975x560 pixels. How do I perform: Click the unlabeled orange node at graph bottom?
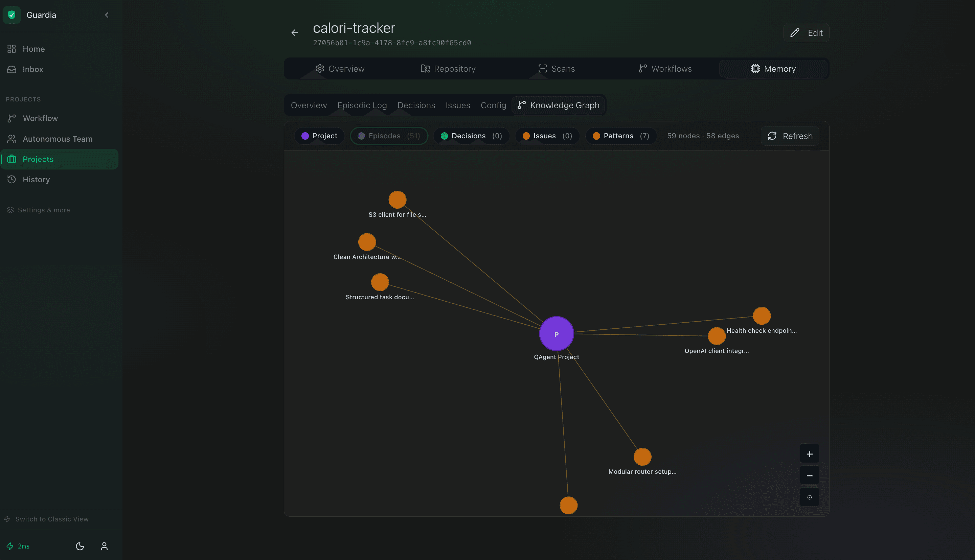point(569,505)
